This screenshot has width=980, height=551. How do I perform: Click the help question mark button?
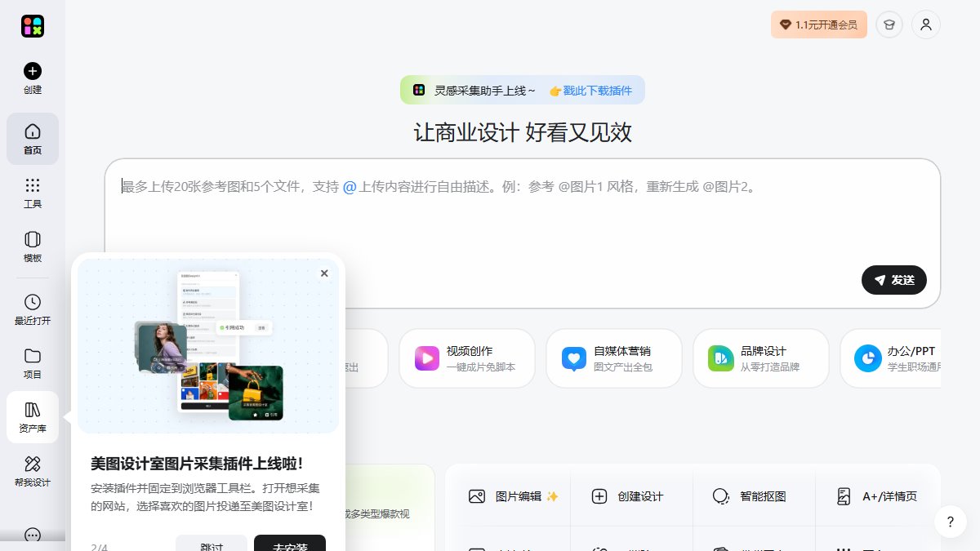(x=951, y=521)
